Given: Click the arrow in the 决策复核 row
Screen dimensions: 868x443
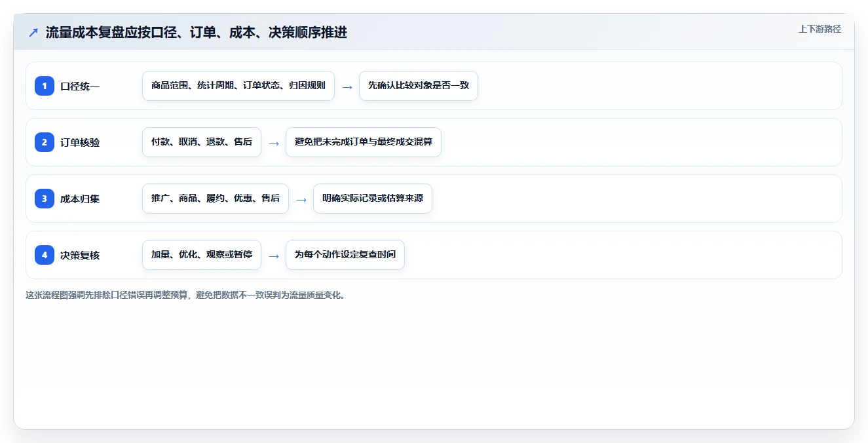Looking at the screenshot, I should click(274, 256).
